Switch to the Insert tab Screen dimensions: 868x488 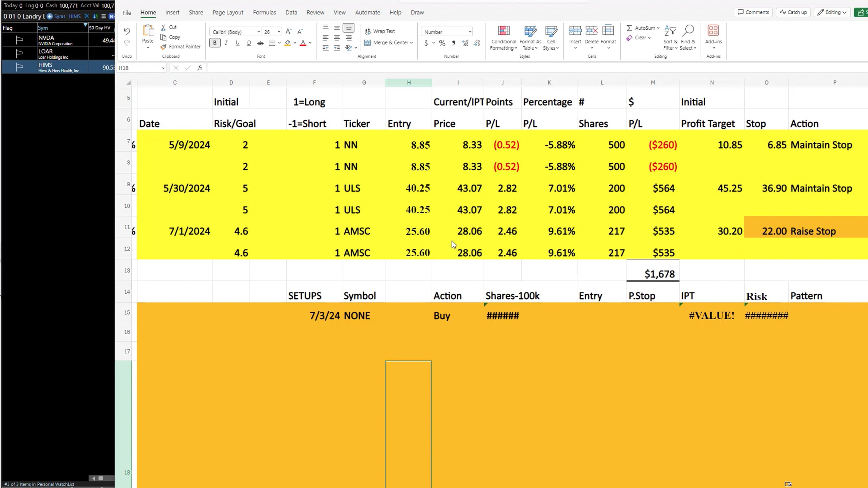point(172,13)
